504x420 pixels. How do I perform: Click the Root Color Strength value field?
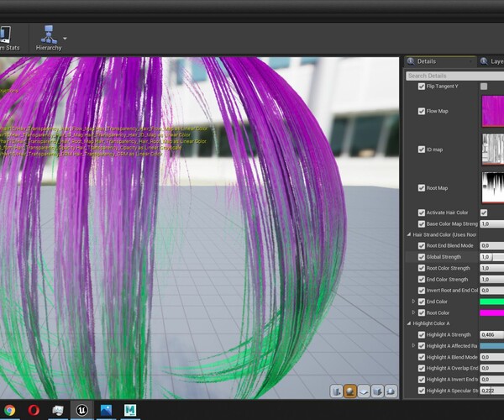tap(491, 268)
